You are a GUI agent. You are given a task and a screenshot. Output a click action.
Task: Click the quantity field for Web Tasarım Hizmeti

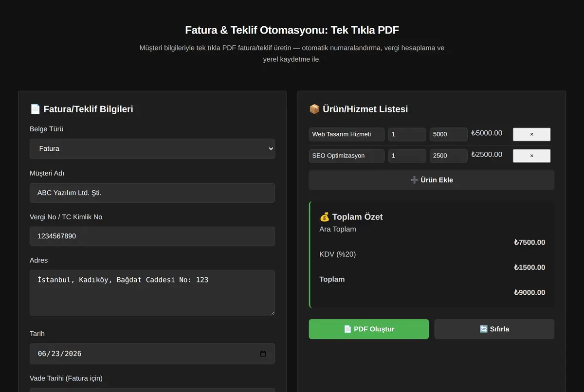[x=407, y=134]
